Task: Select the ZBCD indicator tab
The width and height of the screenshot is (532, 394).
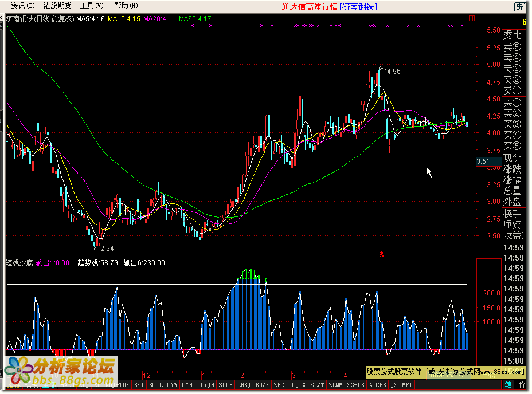Action: 280,385
